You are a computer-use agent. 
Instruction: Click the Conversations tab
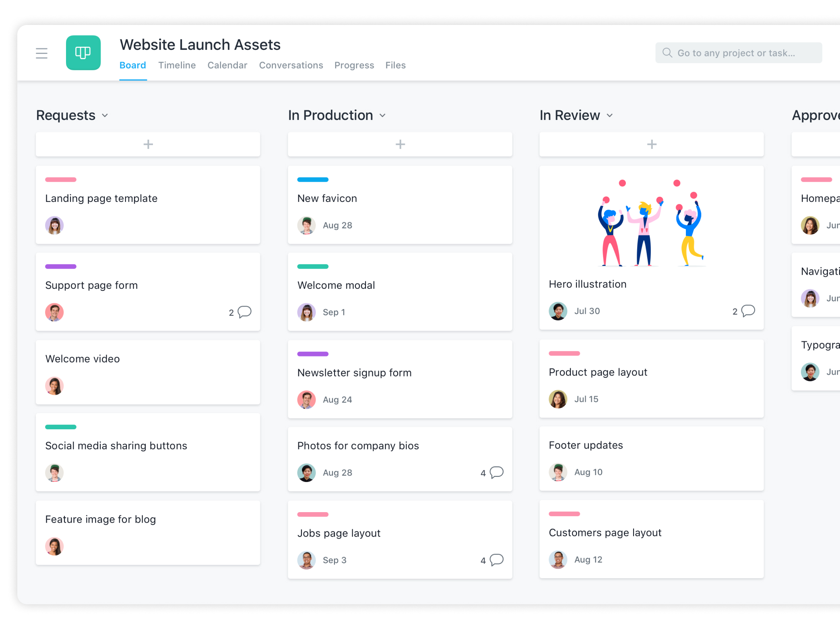(x=290, y=65)
